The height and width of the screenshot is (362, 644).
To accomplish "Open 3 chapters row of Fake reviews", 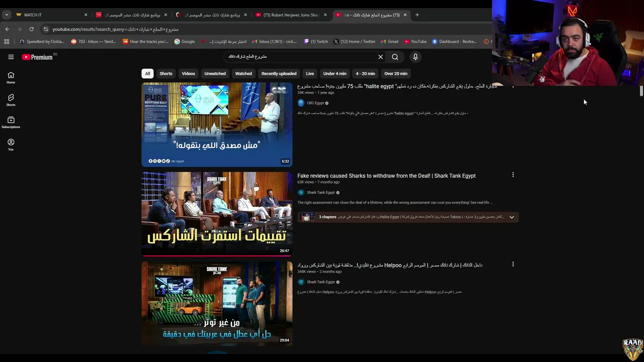I will pyautogui.click(x=408, y=217).
